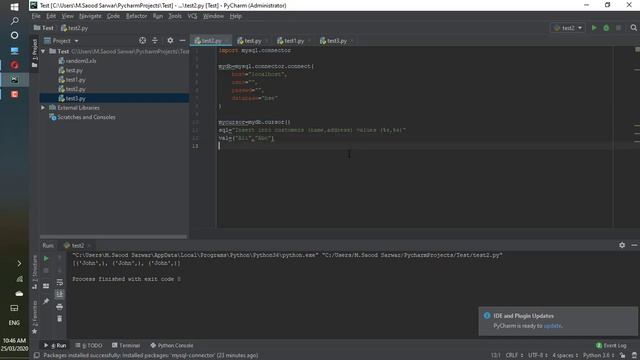
Task: Open the Run menu in menu bar
Action: tap(158, 16)
